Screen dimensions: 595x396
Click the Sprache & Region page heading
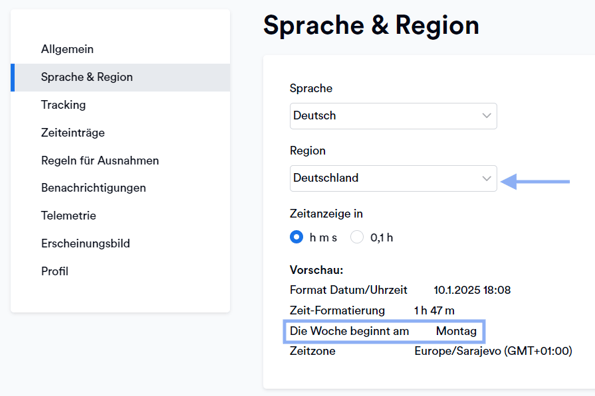click(x=371, y=26)
